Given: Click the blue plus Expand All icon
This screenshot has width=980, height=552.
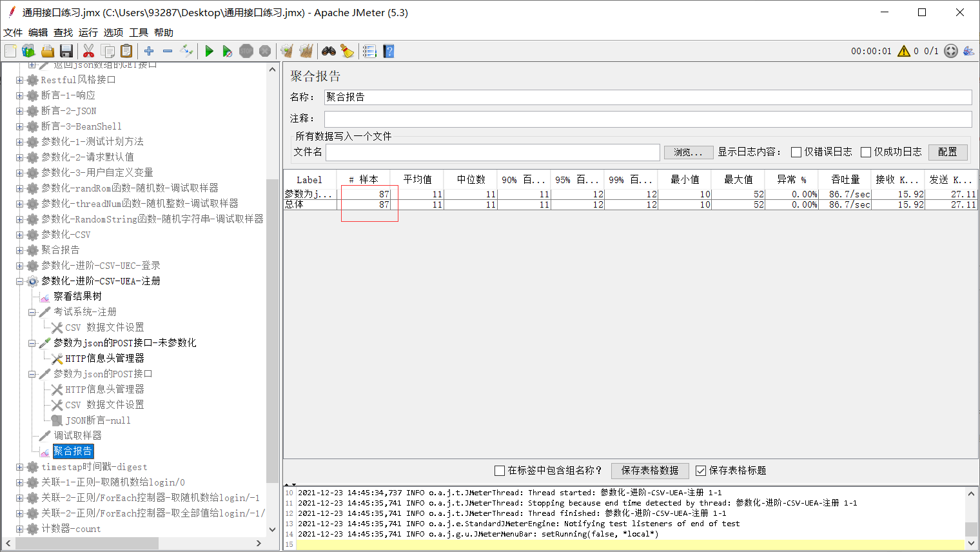Looking at the screenshot, I should click(x=149, y=51).
